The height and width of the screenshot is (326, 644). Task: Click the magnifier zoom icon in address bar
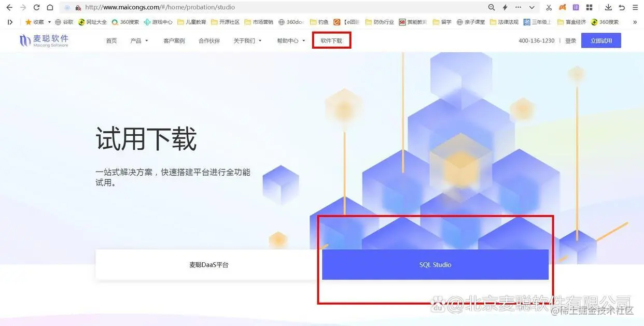pos(492,7)
